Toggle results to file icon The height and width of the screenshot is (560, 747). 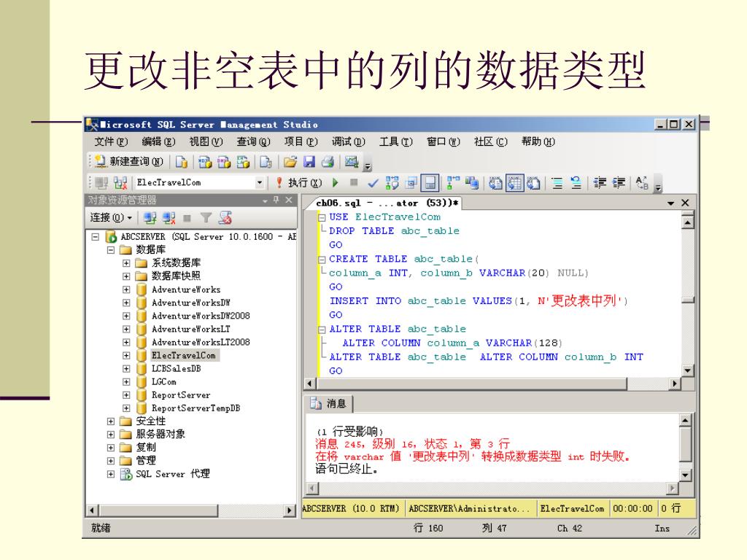pyautogui.click(x=533, y=183)
